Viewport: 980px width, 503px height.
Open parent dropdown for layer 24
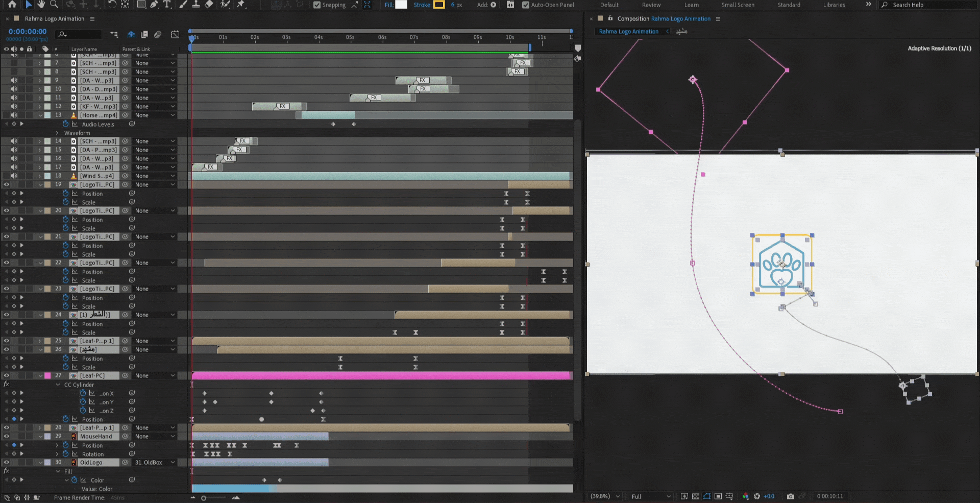155,315
